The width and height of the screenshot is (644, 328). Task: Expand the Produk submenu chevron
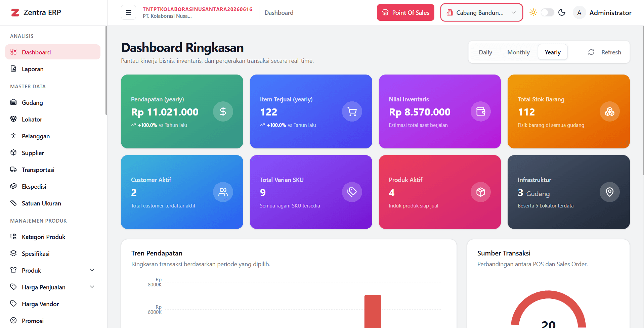pos(92,270)
